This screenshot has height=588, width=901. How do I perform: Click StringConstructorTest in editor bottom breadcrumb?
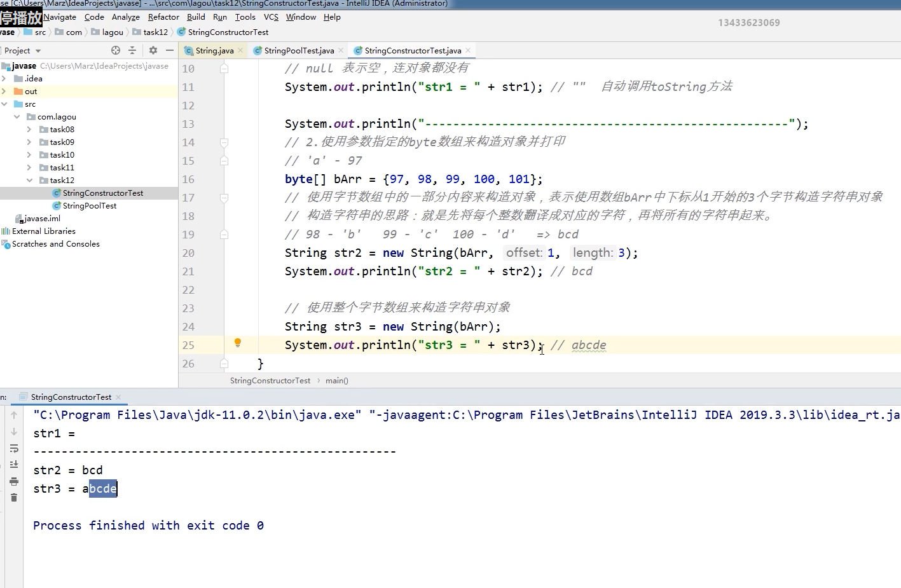click(x=270, y=381)
